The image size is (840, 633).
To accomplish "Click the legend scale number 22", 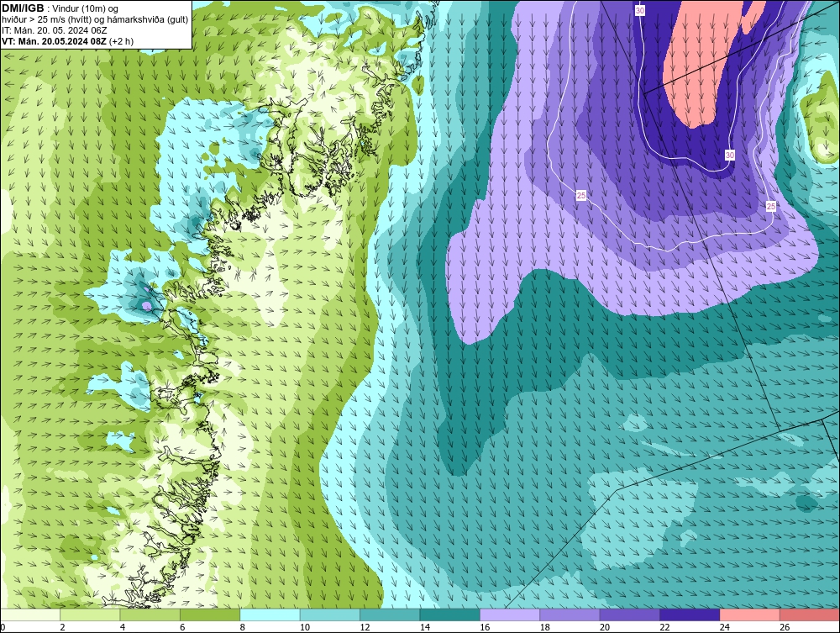I will (x=664, y=627).
